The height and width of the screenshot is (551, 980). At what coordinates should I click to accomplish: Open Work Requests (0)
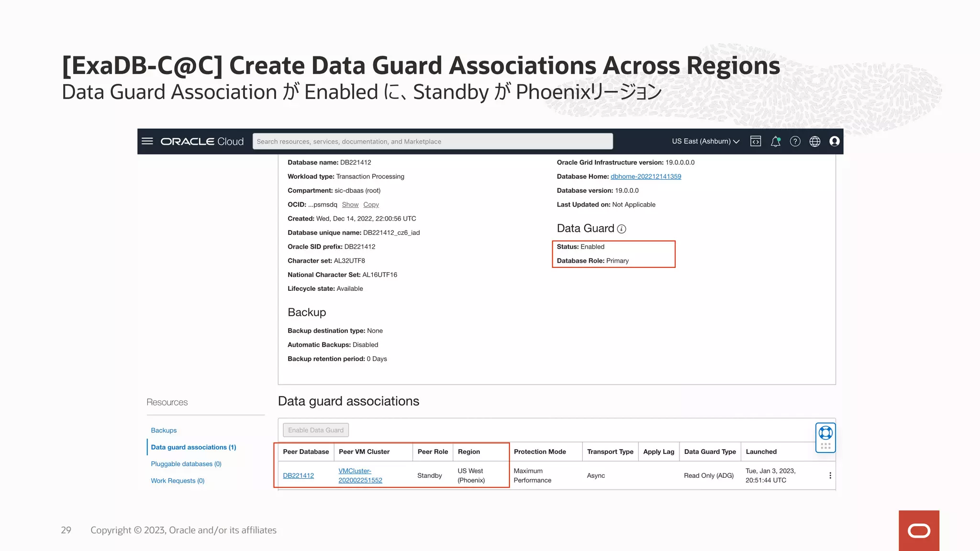[x=178, y=481]
